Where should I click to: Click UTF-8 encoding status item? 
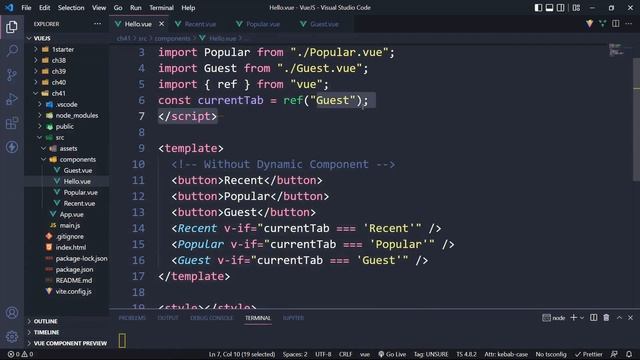point(323,354)
